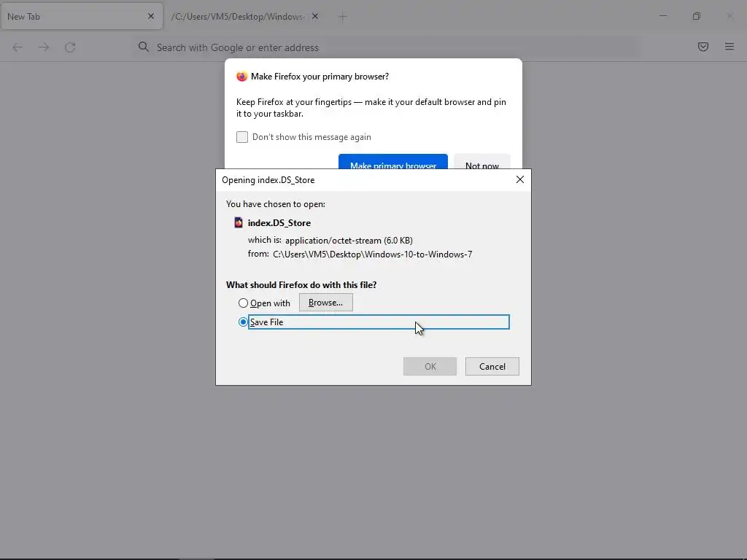The height and width of the screenshot is (560, 747).
Task: Open the Firefox hamburger menu
Action: [729, 47]
